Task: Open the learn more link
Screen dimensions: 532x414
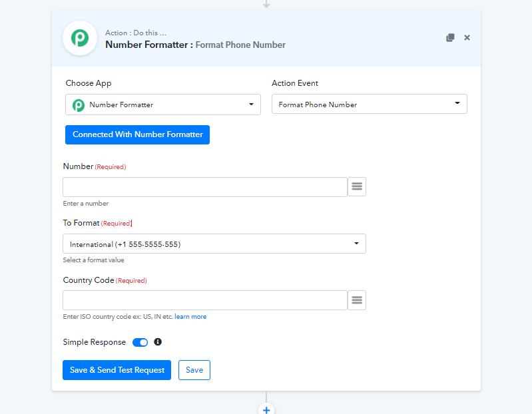Action: (x=190, y=316)
